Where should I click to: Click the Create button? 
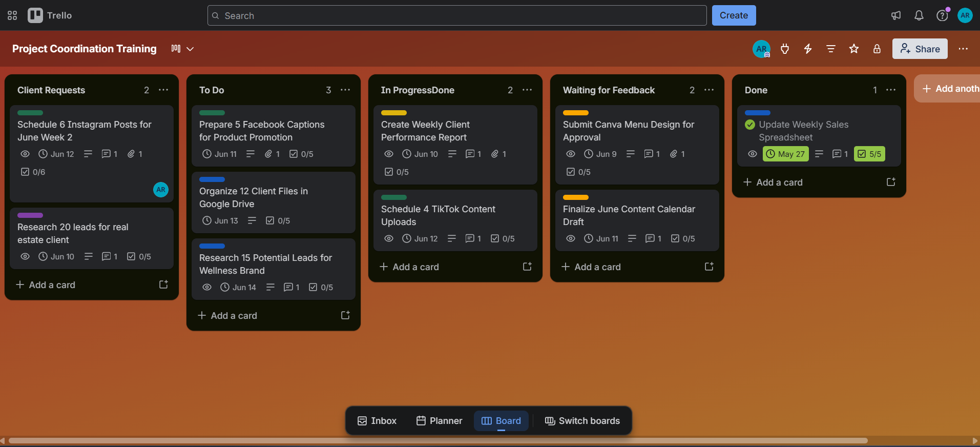point(734,15)
